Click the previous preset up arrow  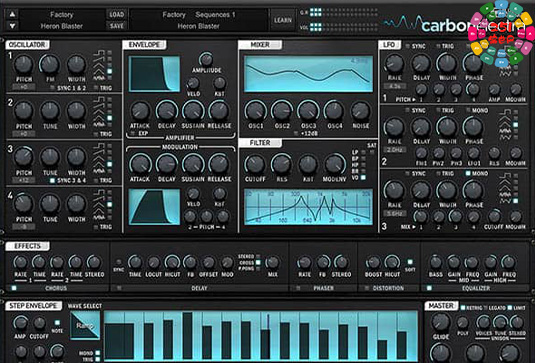point(12,14)
